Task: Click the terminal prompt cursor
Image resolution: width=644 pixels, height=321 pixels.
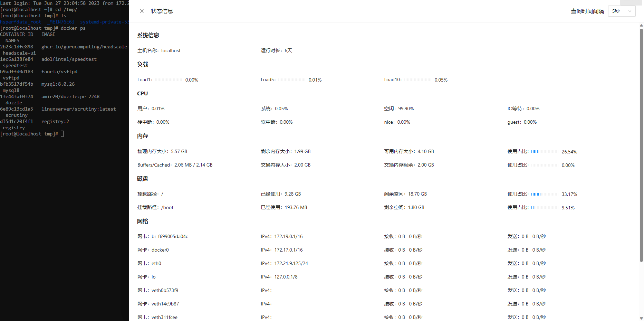Action: click(62, 134)
